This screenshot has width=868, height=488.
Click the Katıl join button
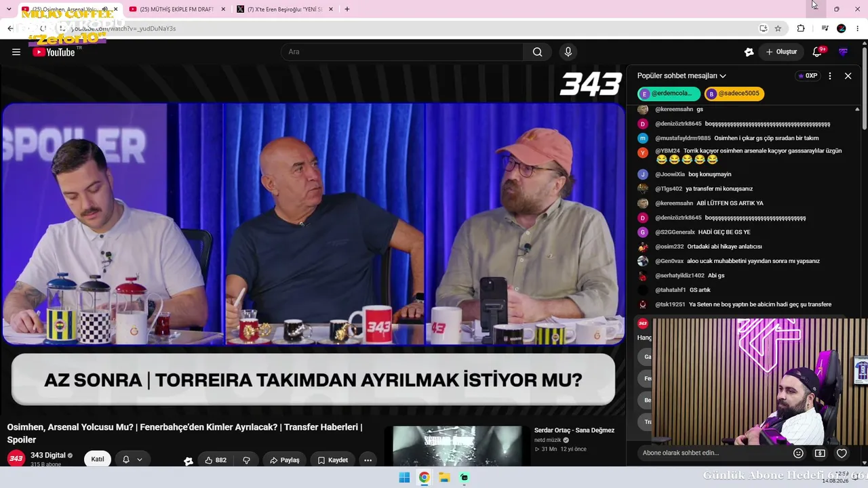98,460
